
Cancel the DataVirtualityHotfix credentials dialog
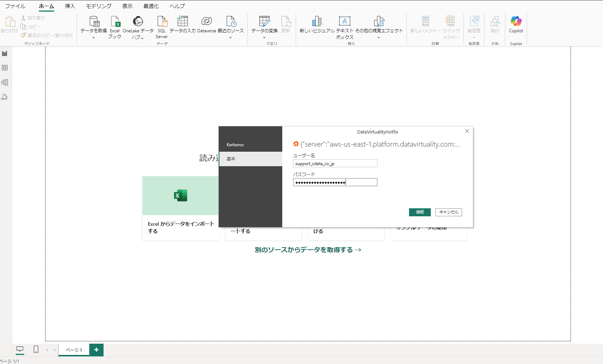449,212
